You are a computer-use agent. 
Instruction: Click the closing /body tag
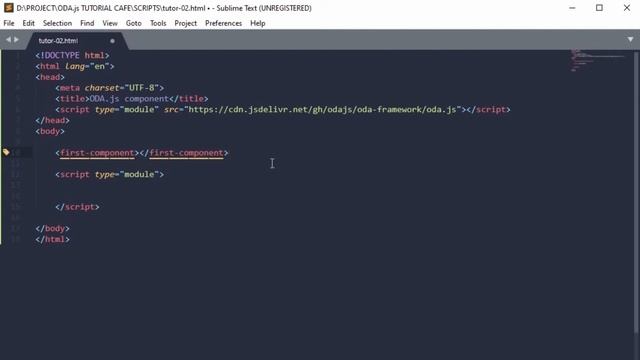click(52, 228)
